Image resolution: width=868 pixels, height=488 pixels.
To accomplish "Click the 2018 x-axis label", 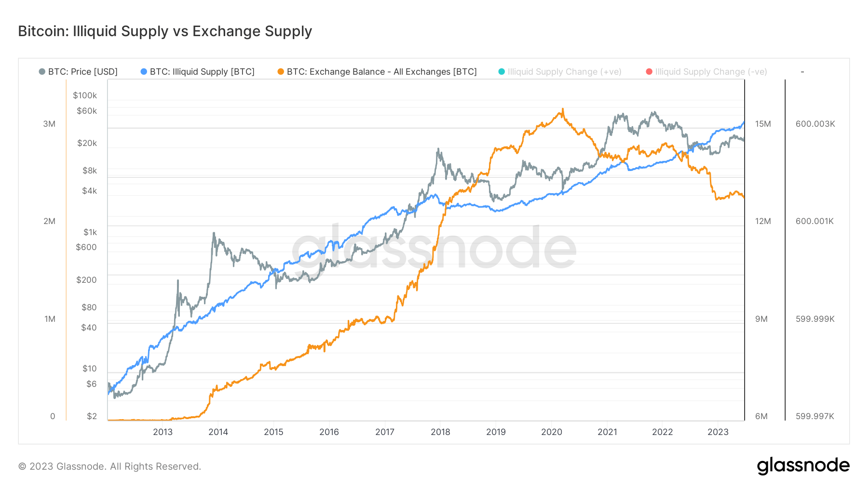I will pos(440,432).
